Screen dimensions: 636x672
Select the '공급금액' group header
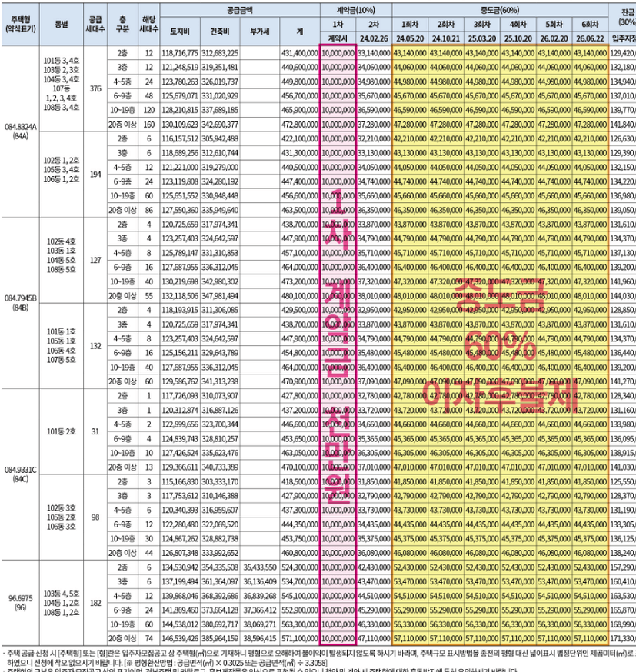240,10
